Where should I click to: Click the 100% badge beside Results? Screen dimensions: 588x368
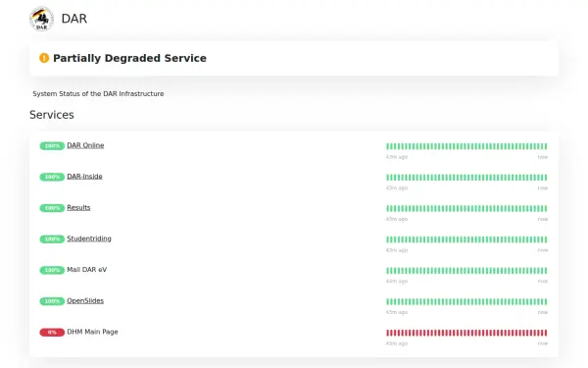tap(52, 208)
